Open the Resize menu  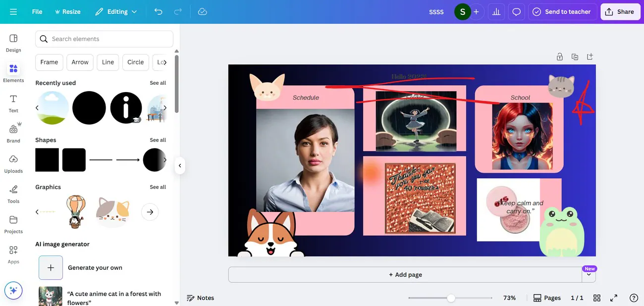pyautogui.click(x=67, y=11)
